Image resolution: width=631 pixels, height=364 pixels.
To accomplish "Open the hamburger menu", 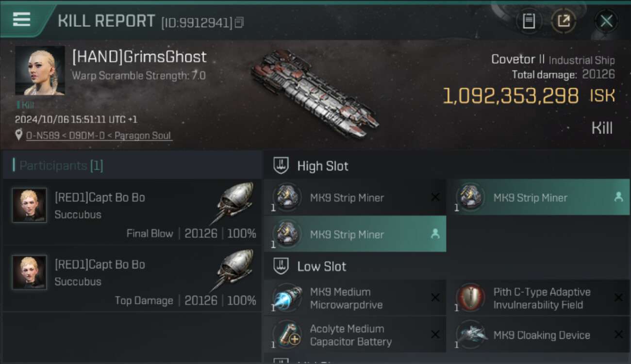I will 22,19.
